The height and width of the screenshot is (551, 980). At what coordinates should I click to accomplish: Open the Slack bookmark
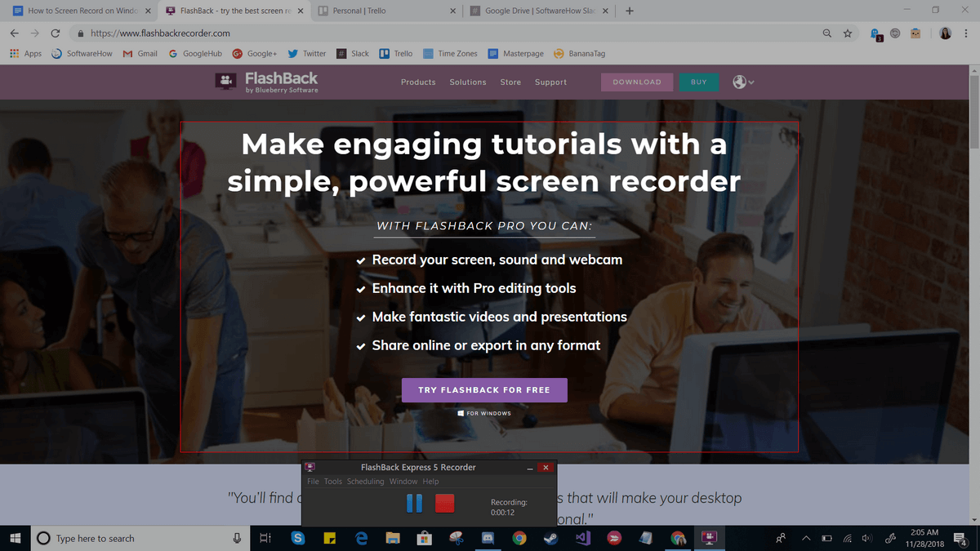pyautogui.click(x=353, y=54)
